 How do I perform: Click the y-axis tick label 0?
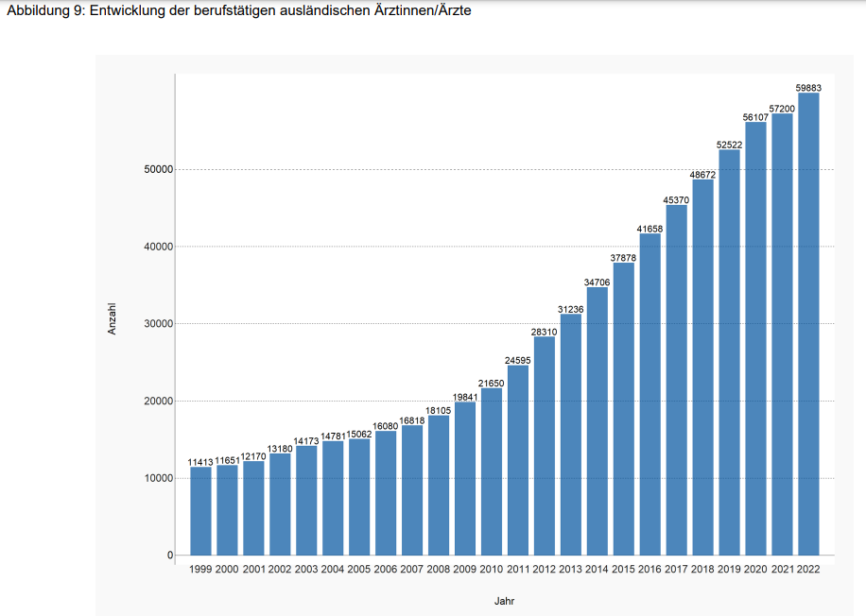169,556
